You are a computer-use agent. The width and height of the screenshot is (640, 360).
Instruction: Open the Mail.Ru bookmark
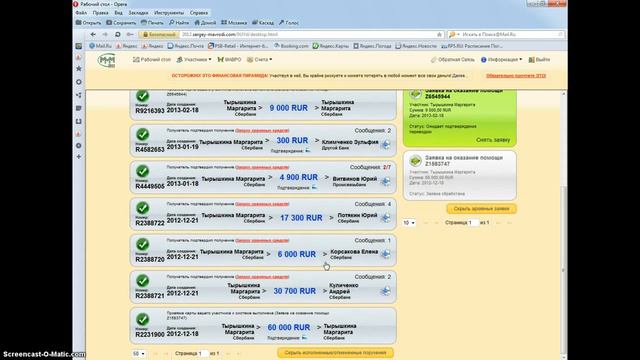(x=100, y=46)
